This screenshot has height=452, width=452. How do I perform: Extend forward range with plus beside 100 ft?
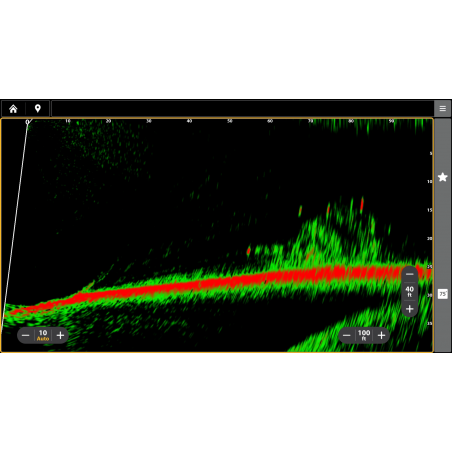(x=382, y=335)
